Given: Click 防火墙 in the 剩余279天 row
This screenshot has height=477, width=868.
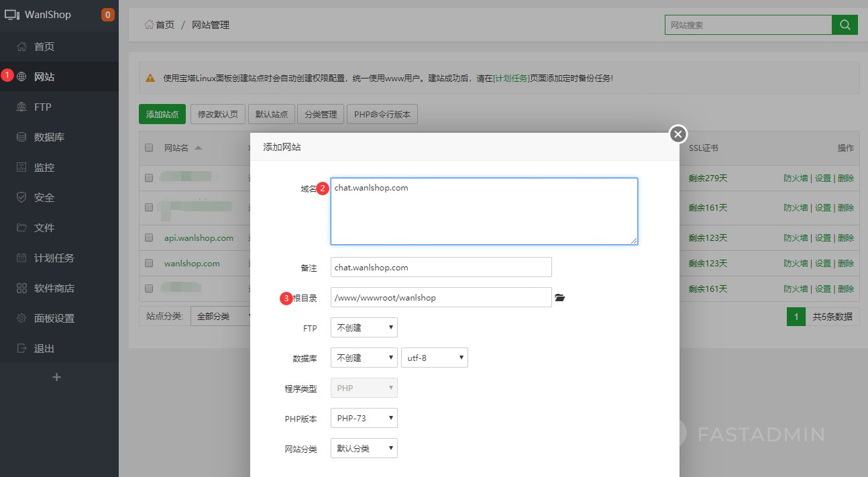Looking at the screenshot, I should point(796,178).
